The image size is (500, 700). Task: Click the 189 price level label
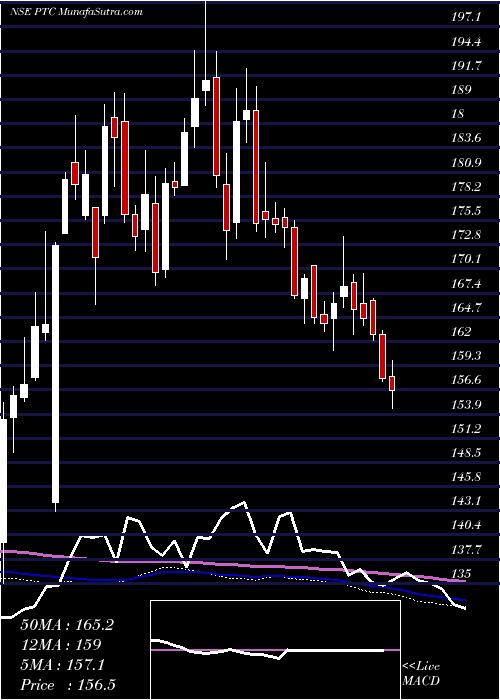click(461, 90)
